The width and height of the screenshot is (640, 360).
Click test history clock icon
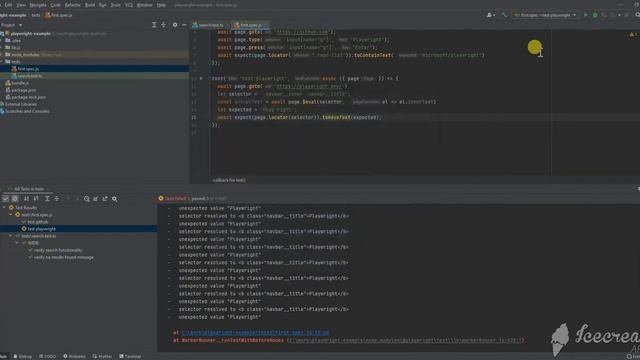pyautogui.click(x=87, y=199)
